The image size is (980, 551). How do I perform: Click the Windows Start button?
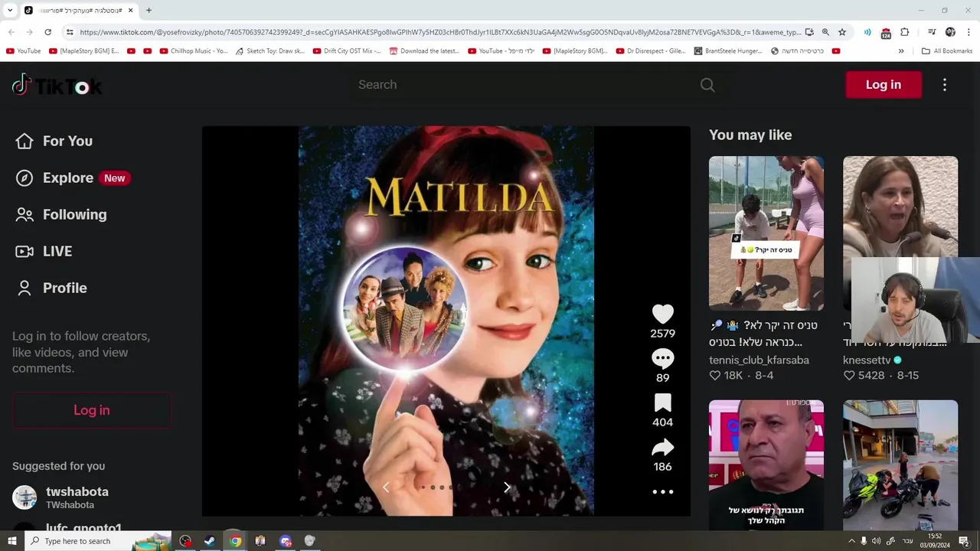pos(11,541)
